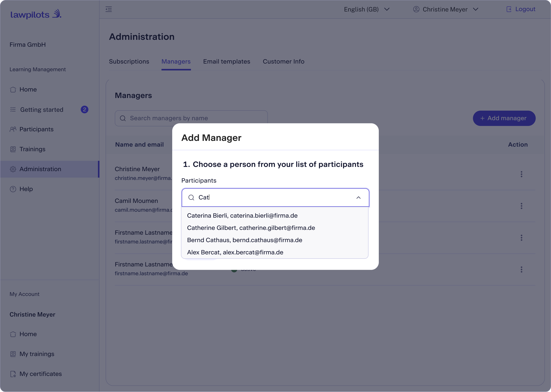Click the My trainings icon
This screenshot has width=551, height=392.
pyautogui.click(x=13, y=354)
